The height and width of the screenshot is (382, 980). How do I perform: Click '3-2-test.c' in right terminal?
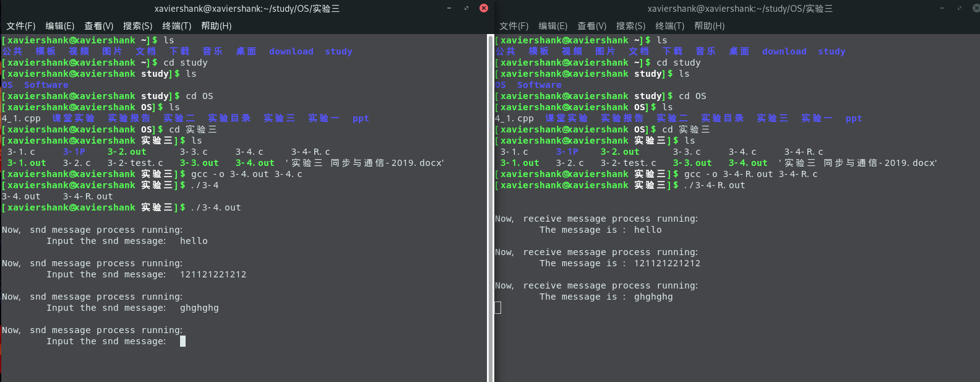point(629,163)
